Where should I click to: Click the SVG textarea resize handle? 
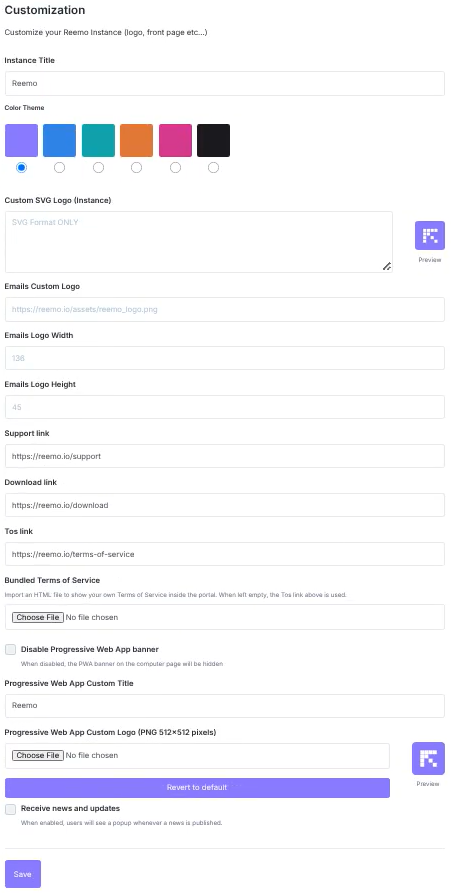(x=387, y=266)
